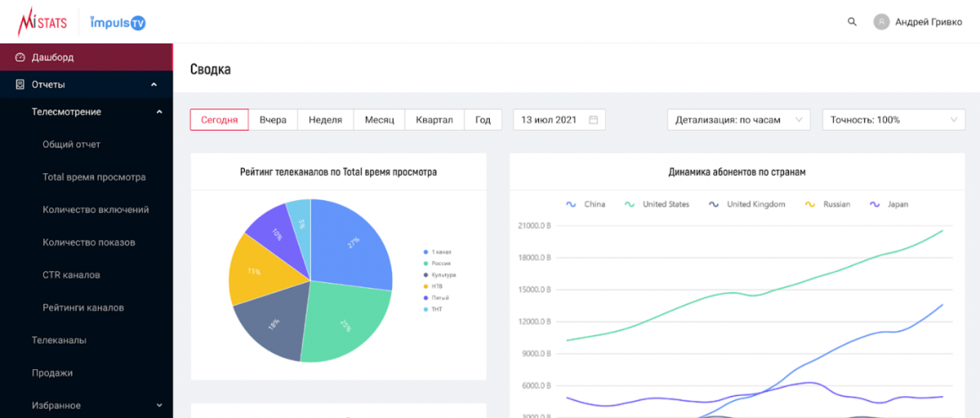Viewport: 980px width, 418px height.
Task: Select the Неделя period tab
Action: 325,120
